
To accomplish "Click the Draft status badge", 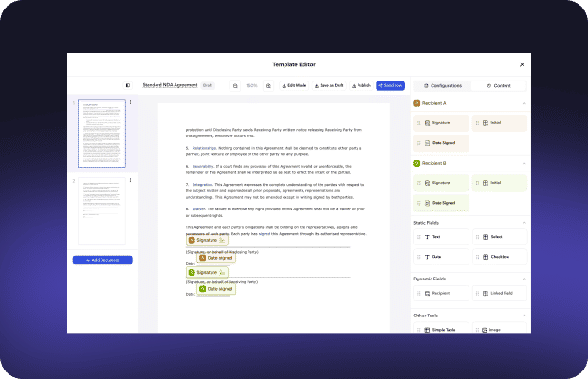I will pos(208,85).
